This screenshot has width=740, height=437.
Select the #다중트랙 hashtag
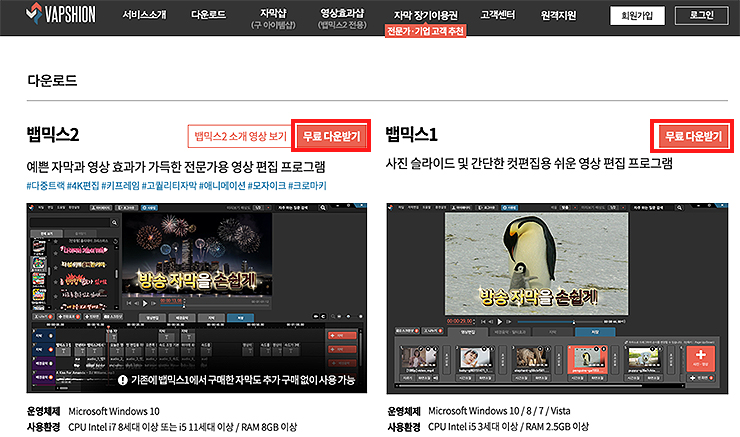pos(45,186)
